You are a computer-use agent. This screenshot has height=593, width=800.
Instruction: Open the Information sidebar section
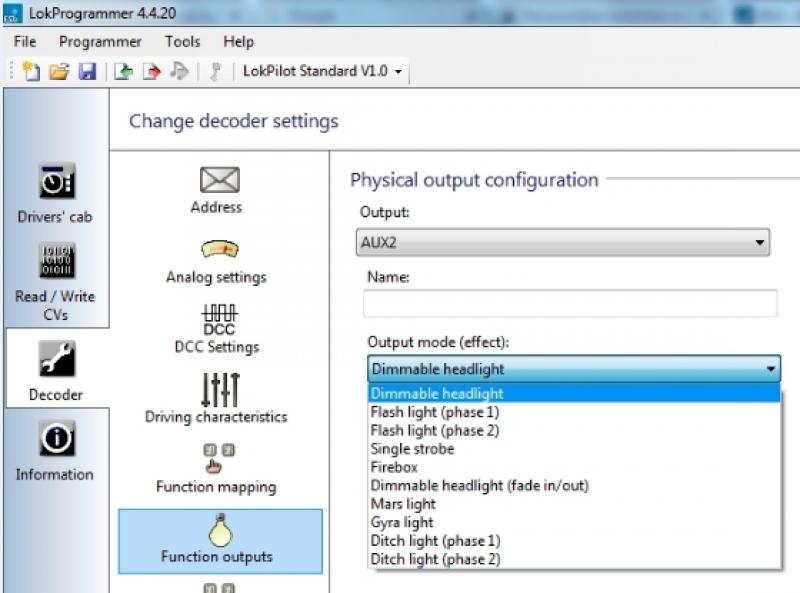tap(55, 451)
